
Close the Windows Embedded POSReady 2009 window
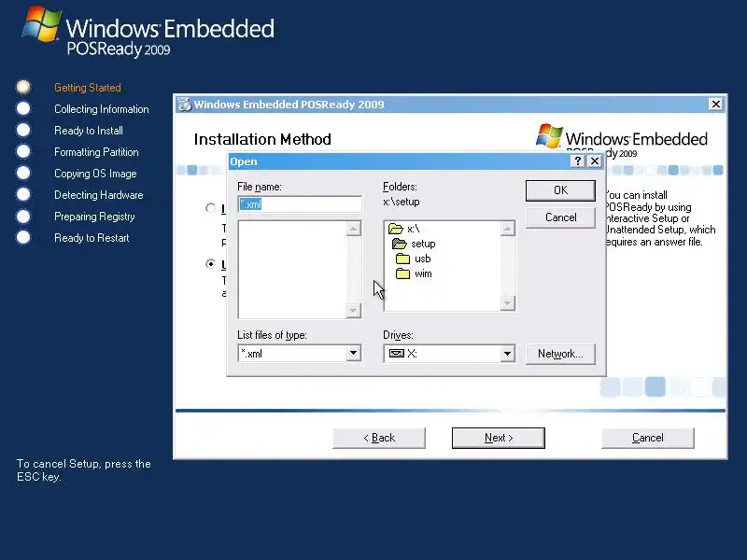click(715, 104)
